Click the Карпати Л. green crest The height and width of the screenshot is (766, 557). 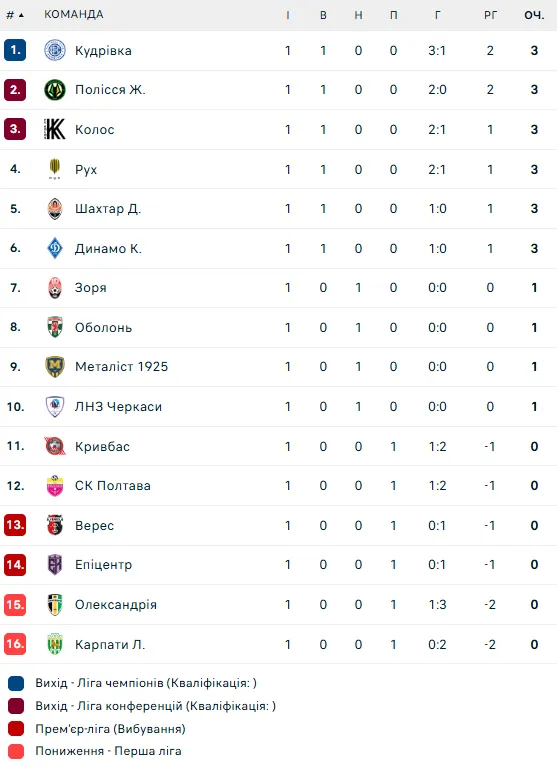pos(55,644)
